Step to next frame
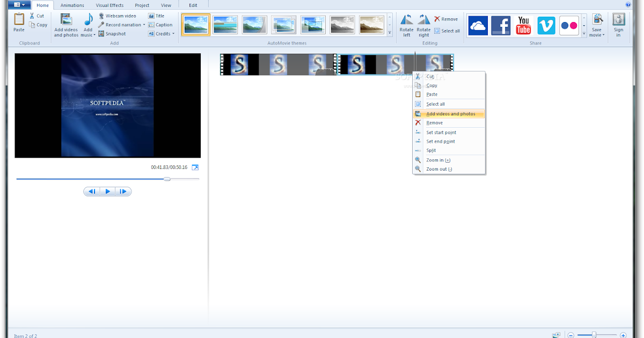This screenshot has height=338, width=644. coord(123,192)
